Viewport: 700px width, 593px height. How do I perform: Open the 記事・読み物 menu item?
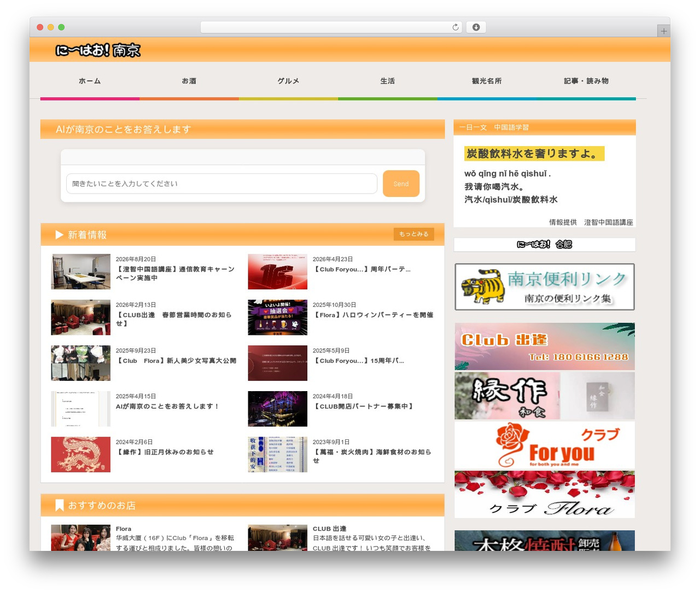[x=586, y=81]
